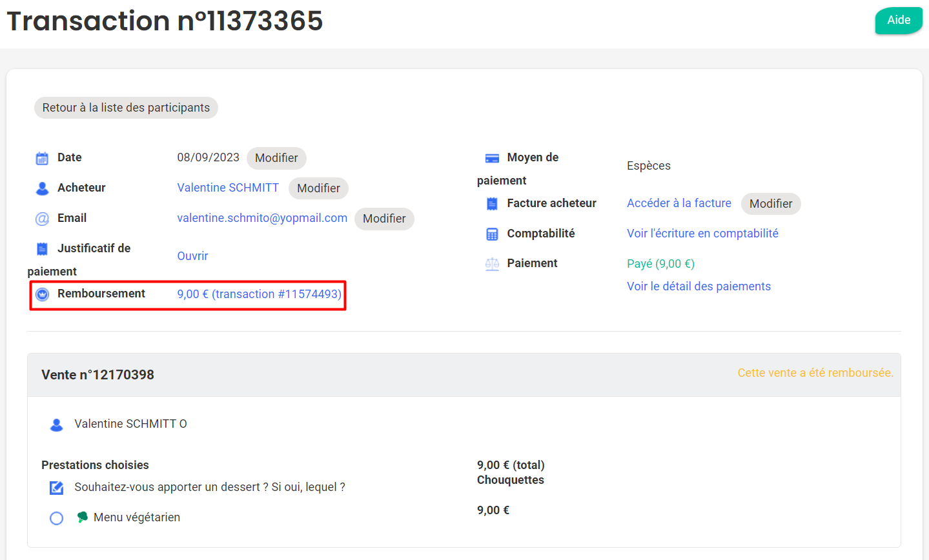Click the Remboursement circular icon
The width and height of the screenshot is (929, 560).
(x=42, y=294)
